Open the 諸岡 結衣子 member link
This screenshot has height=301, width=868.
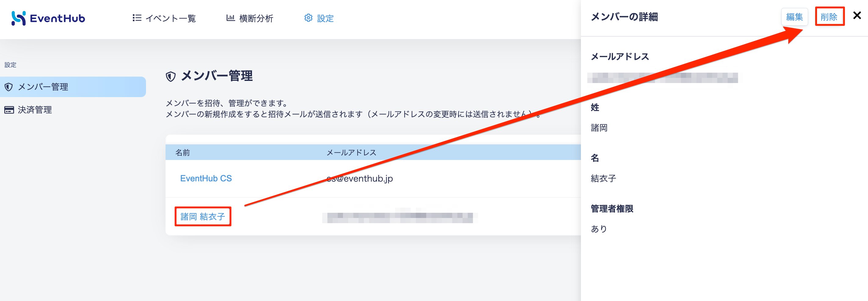pos(203,216)
